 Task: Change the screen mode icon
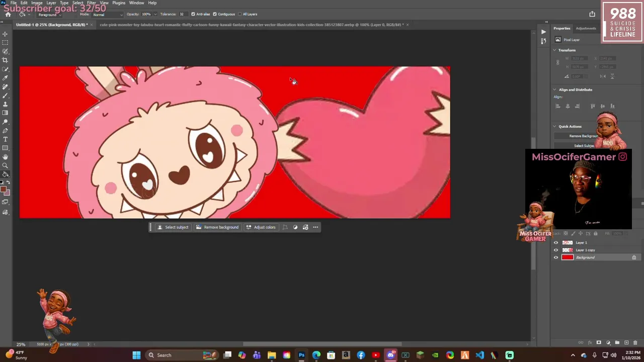5,202
